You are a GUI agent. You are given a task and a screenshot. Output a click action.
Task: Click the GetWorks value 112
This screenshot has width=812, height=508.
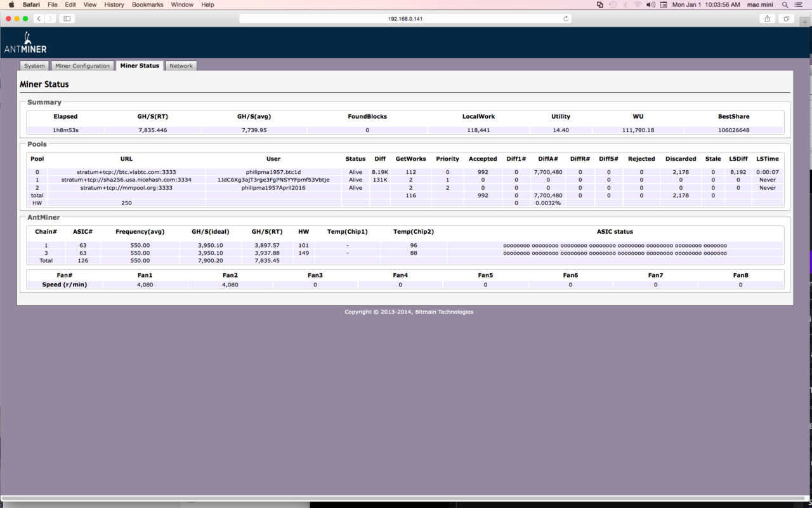pyautogui.click(x=410, y=172)
